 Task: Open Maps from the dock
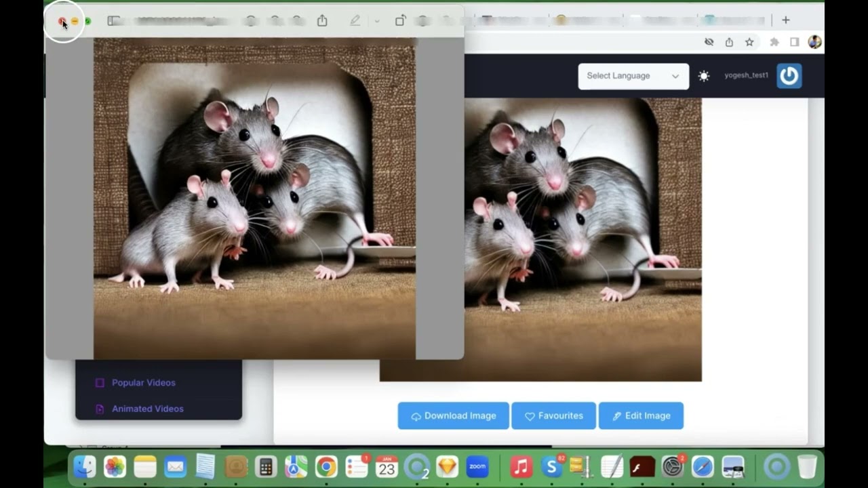point(296,466)
